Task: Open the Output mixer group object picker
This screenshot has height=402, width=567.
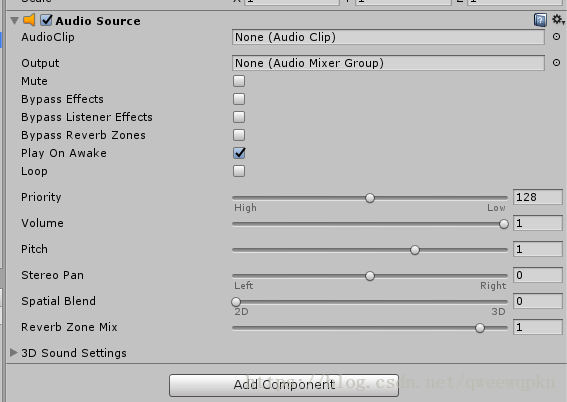Action: pos(557,63)
